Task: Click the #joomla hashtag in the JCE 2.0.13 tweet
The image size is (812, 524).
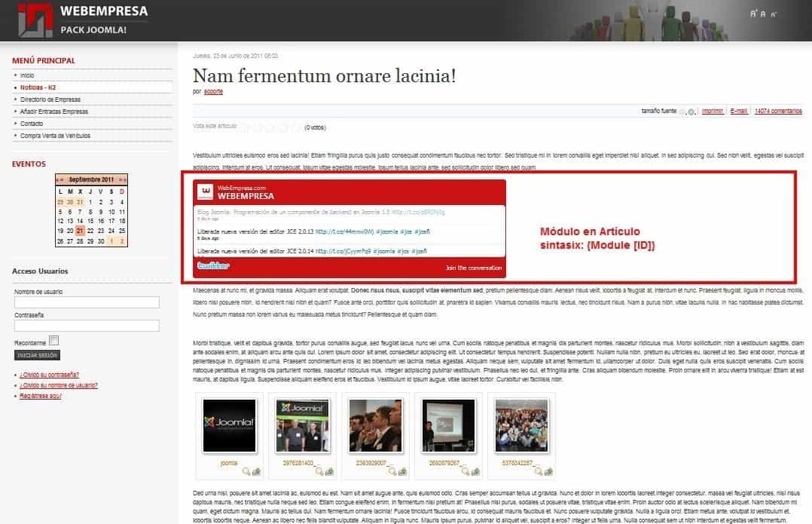Action: point(387,231)
